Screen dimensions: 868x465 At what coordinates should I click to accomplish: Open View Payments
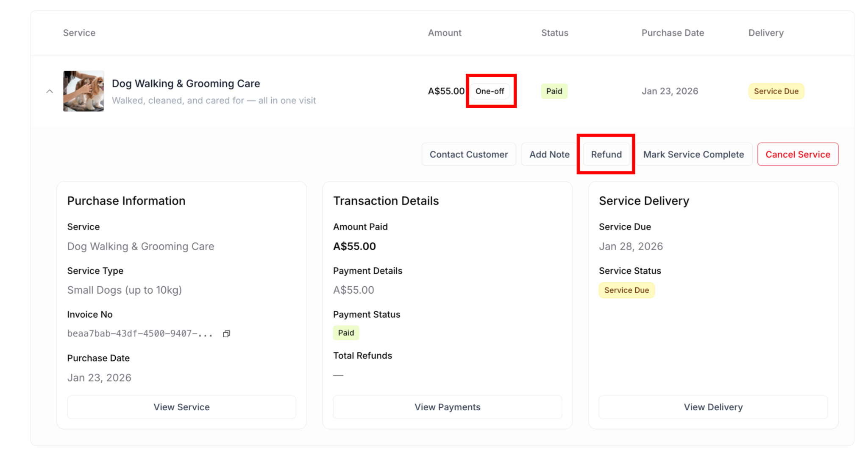[x=447, y=407]
